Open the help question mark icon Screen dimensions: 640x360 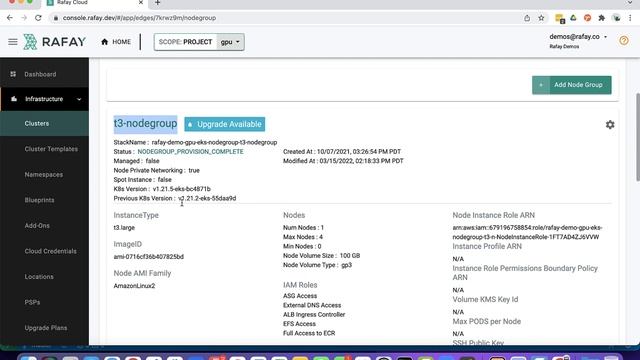(x=624, y=40)
